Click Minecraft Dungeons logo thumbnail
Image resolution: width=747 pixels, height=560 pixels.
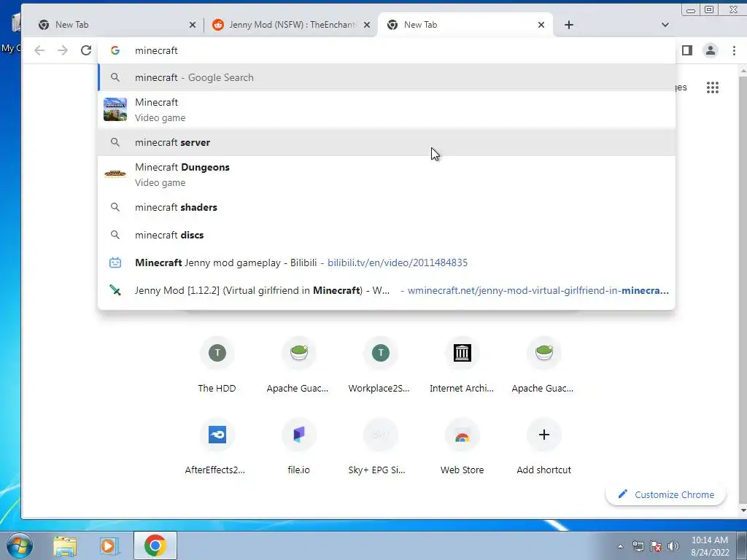[x=115, y=174]
